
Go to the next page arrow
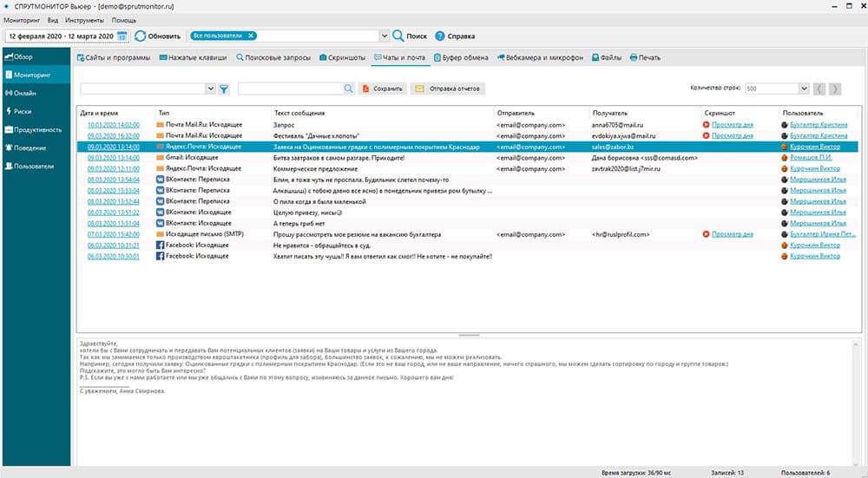coord(834,88)
